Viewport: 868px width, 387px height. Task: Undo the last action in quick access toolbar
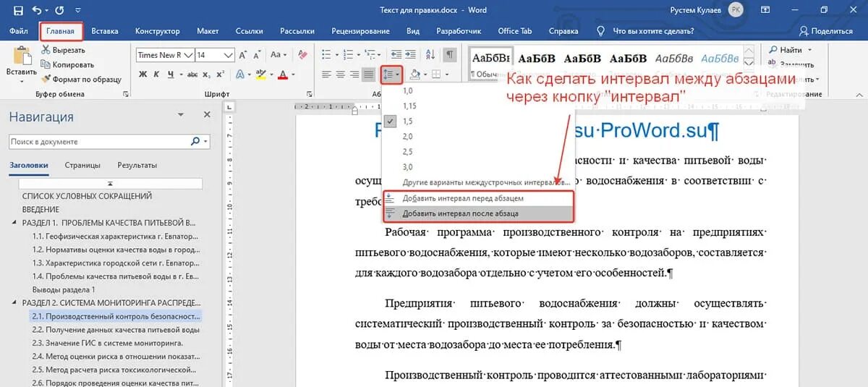coord(37,10)
